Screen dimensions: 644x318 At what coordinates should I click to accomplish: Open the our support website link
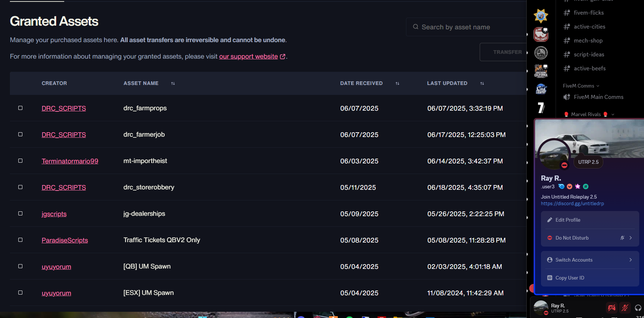coord(248,56)
